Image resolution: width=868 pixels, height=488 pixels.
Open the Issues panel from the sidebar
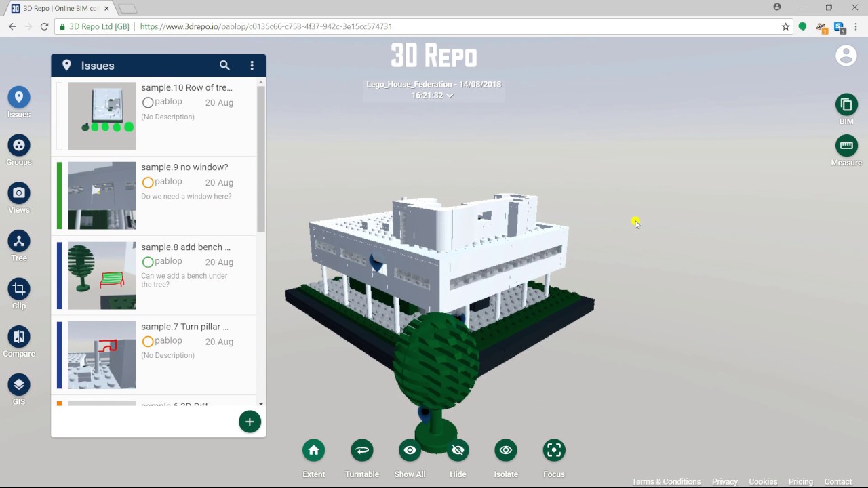click(19, 98)
